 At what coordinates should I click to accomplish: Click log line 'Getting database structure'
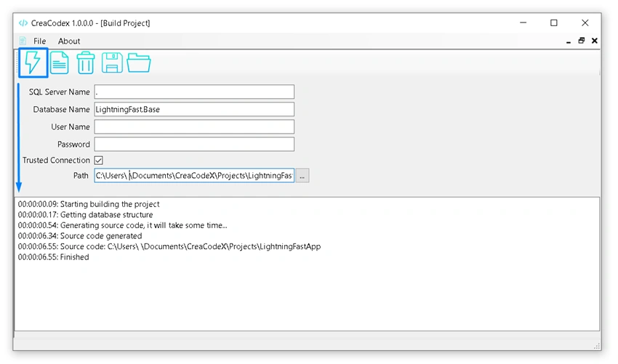[86, 215]
